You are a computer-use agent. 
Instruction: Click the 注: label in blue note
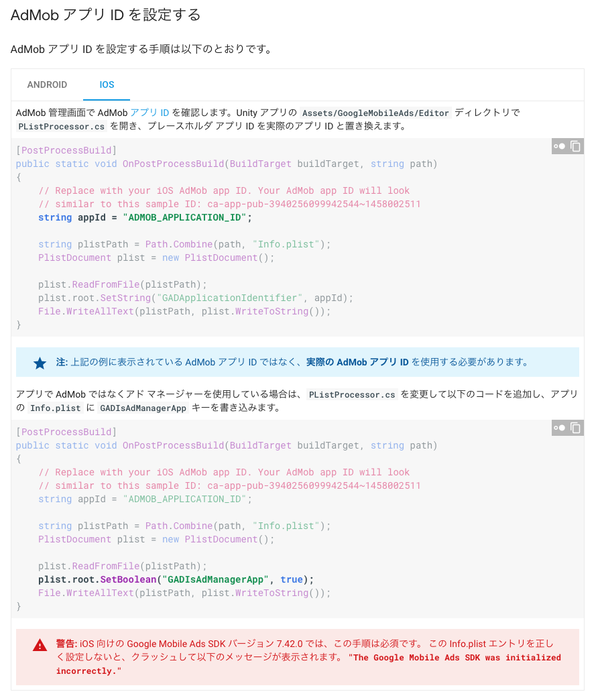point(62,362)
